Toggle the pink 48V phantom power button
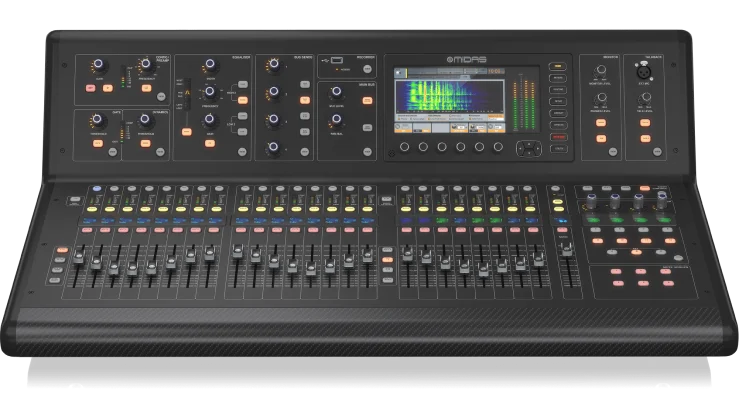Viewport: 739px width, 400px height. (x=90, y=88)
